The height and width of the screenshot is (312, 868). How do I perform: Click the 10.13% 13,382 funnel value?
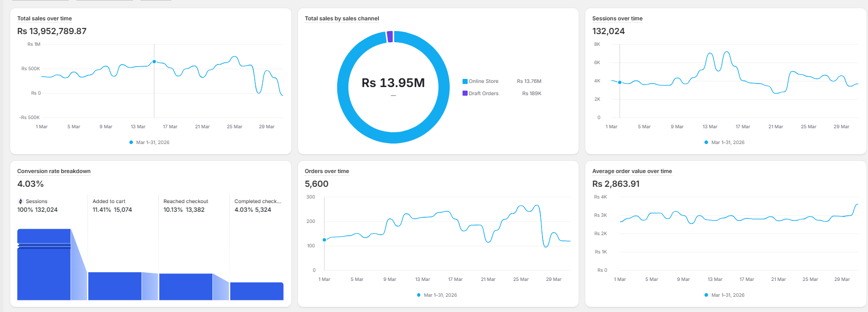click(x=184, y=210)
